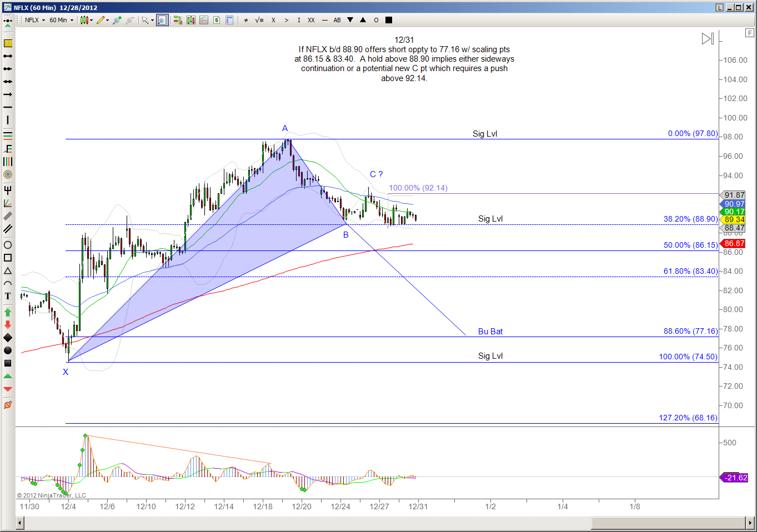Pick the green arrow up marker tool

coord(8,312)
